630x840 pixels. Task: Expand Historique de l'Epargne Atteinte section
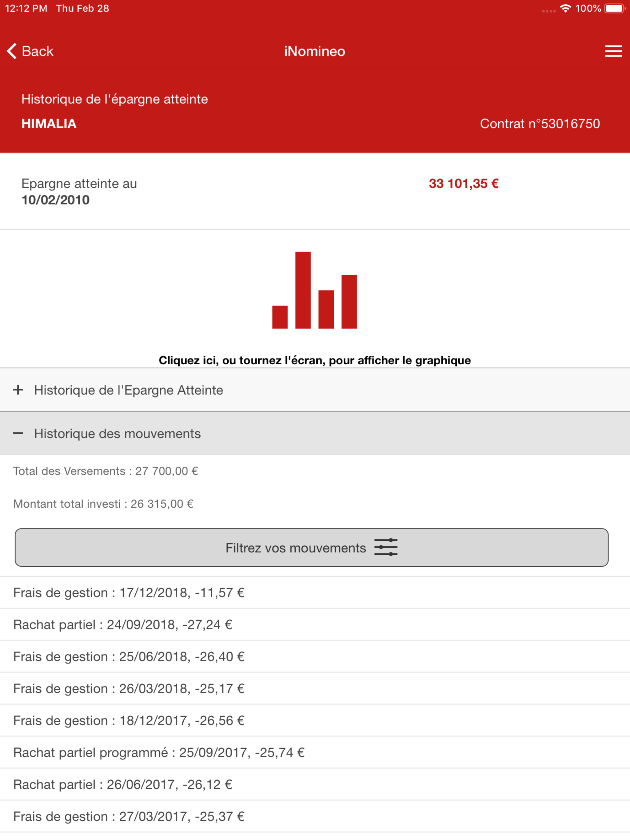(315, 390)
